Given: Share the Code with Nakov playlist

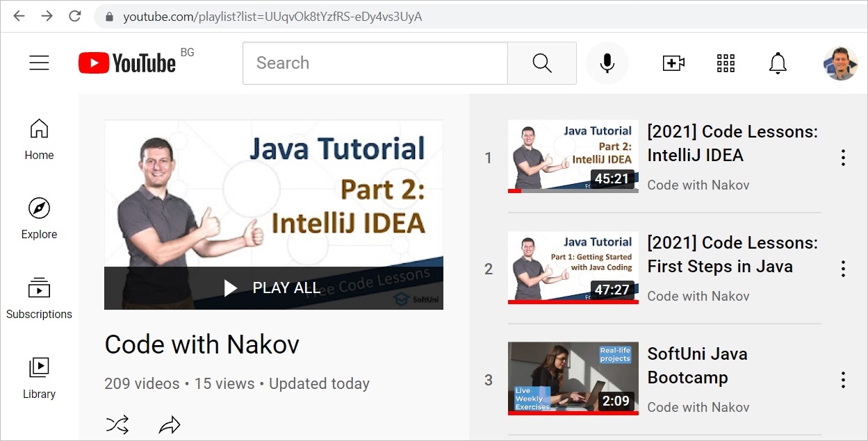Looking at the screenshot, I should click(169, 424).
